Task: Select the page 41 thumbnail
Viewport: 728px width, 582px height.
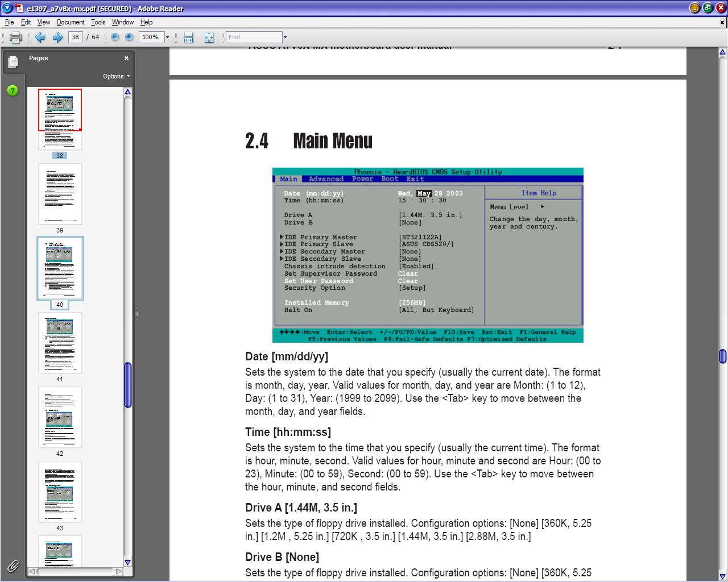Action: 60,343
